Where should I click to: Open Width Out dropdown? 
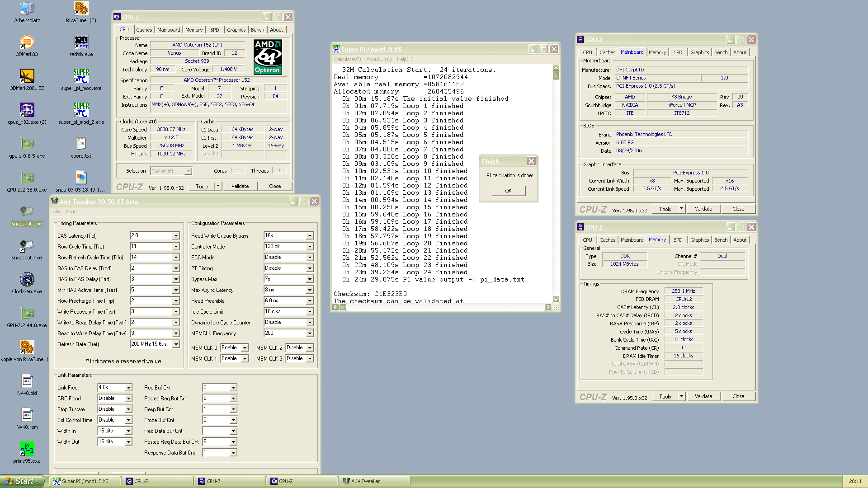128,442
